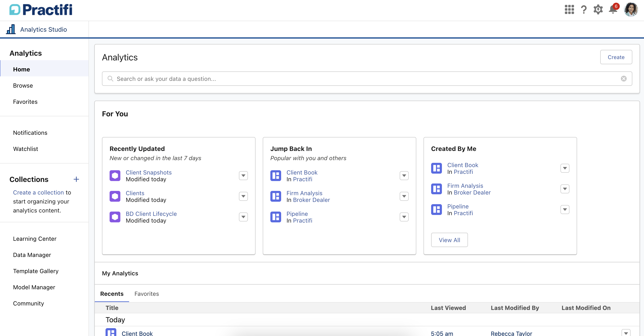Screen dimensions: 644x336
Task: Click the Title column header
Action: tap(112, 308)
